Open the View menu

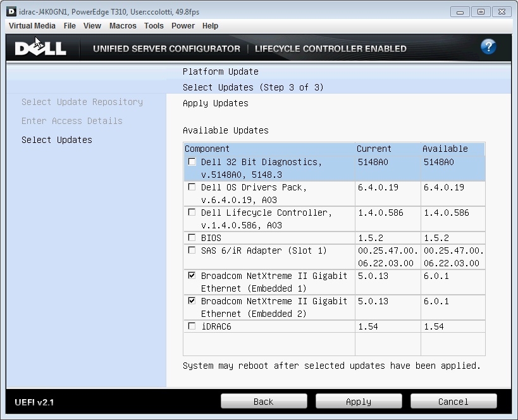(92, 26)
